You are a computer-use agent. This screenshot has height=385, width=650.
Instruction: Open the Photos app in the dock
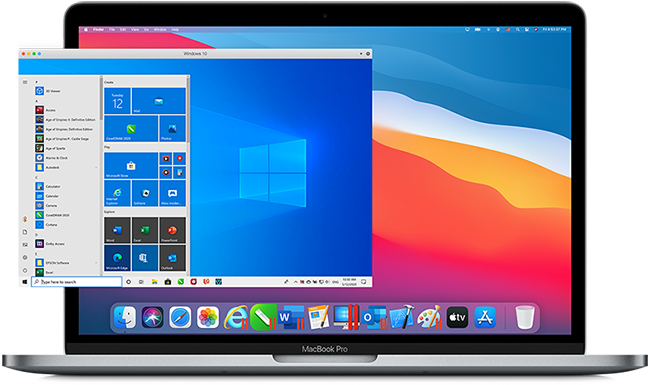[208, 317]
